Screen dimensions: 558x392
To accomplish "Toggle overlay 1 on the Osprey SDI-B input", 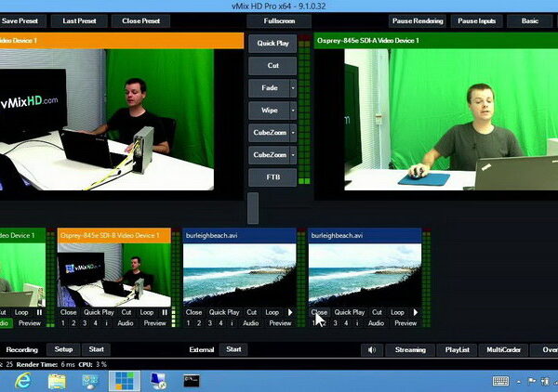I will (63, 323).
